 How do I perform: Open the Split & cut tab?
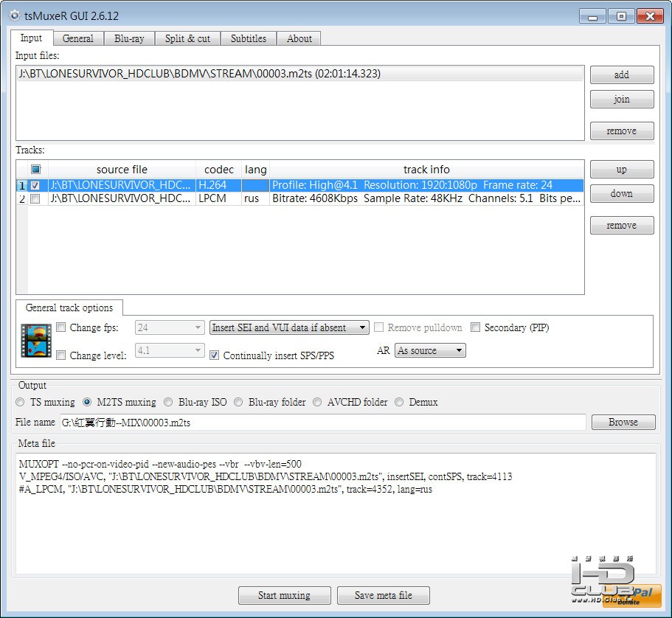pos(187,38)
